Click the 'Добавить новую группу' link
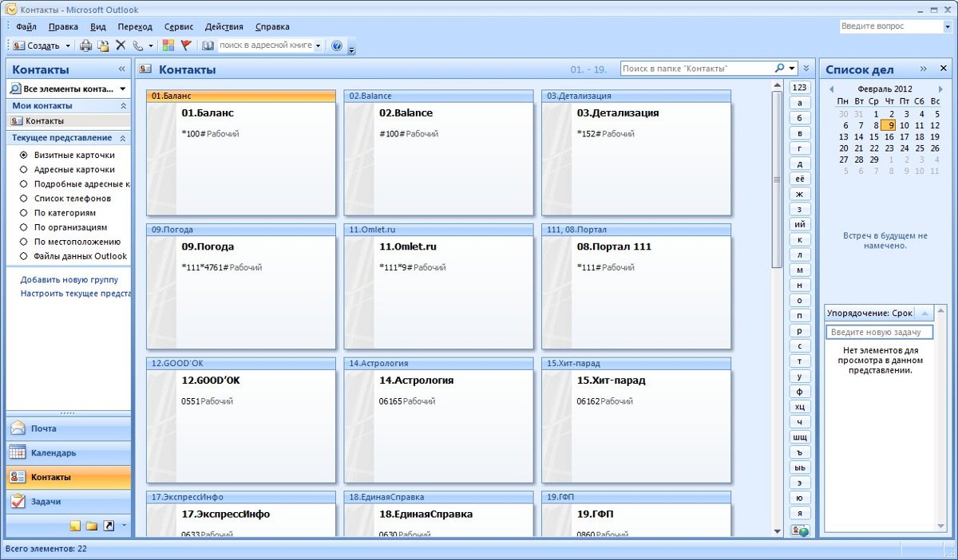958x560 pixels. point(69,280)
